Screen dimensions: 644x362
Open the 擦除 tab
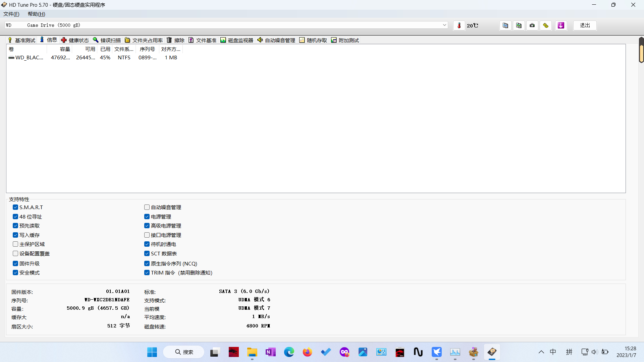(x=176, y=40)
